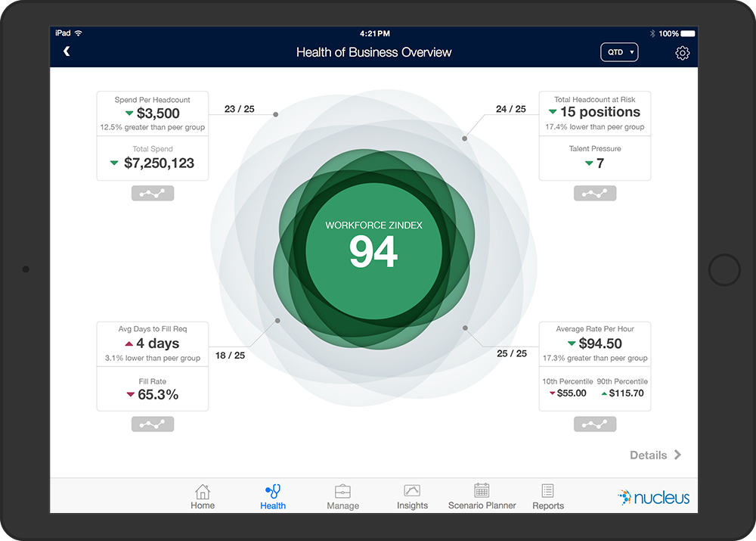Open the Scenario Planner tab
This screenshot has width=756, height=541.
coord(482,497)
